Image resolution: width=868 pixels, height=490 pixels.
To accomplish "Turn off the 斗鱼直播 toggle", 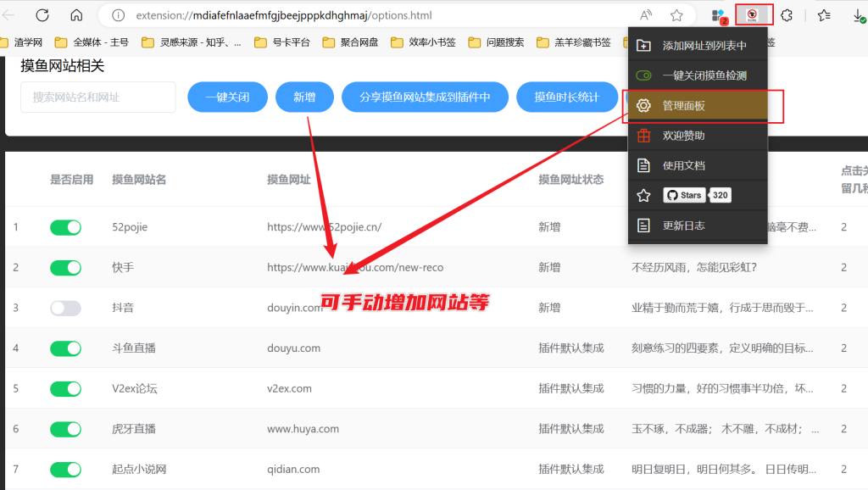I will pos(65,348).
